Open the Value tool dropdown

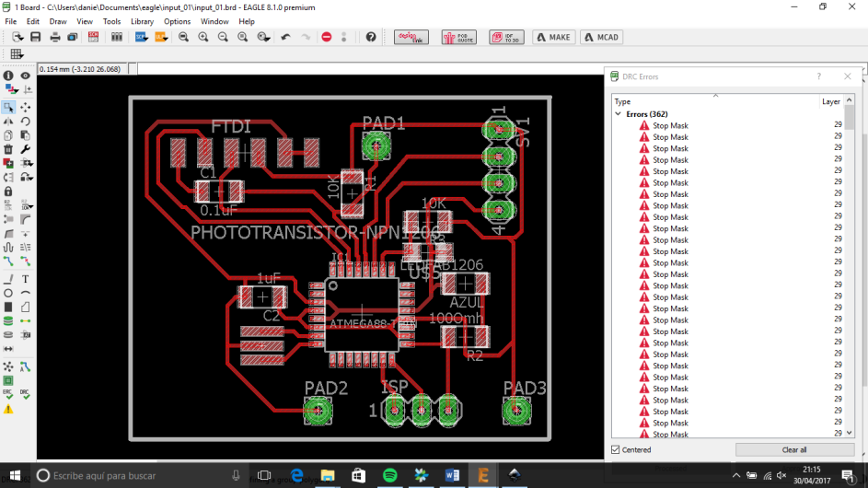26,205
